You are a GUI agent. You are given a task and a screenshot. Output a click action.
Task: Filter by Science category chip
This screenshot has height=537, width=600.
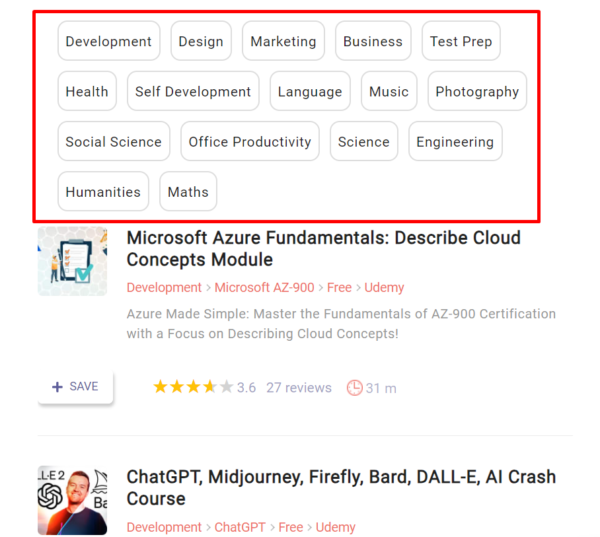pos(364,141)
